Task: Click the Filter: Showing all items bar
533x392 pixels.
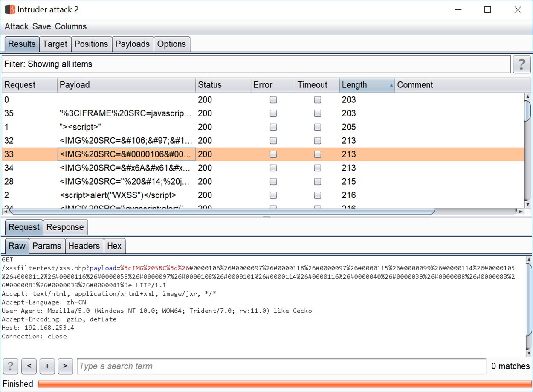Action: (256, 64)
